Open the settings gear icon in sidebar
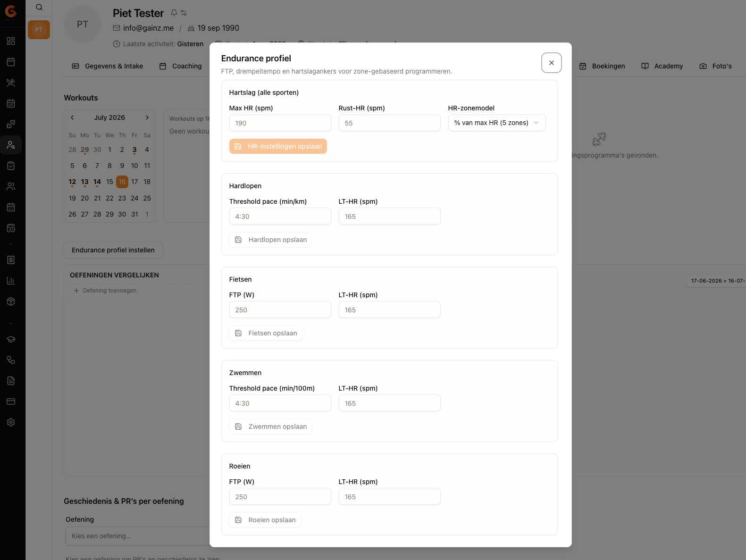 11,422
